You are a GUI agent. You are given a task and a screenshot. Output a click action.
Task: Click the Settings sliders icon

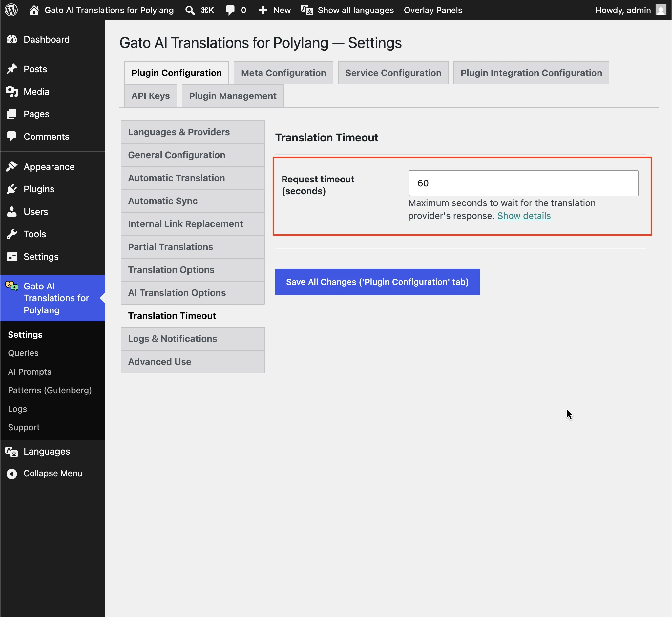(x=12, y=256)
